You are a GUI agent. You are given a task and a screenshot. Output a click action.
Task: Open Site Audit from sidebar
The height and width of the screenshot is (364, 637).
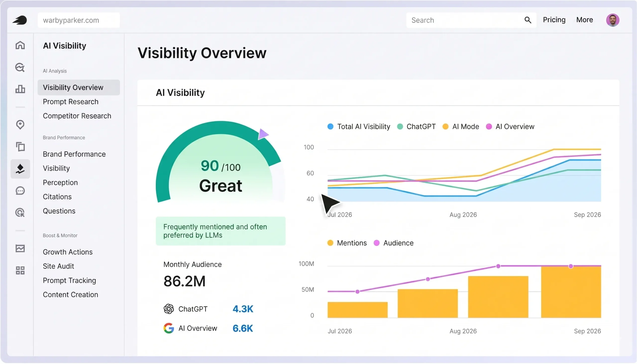click(58, 266)
